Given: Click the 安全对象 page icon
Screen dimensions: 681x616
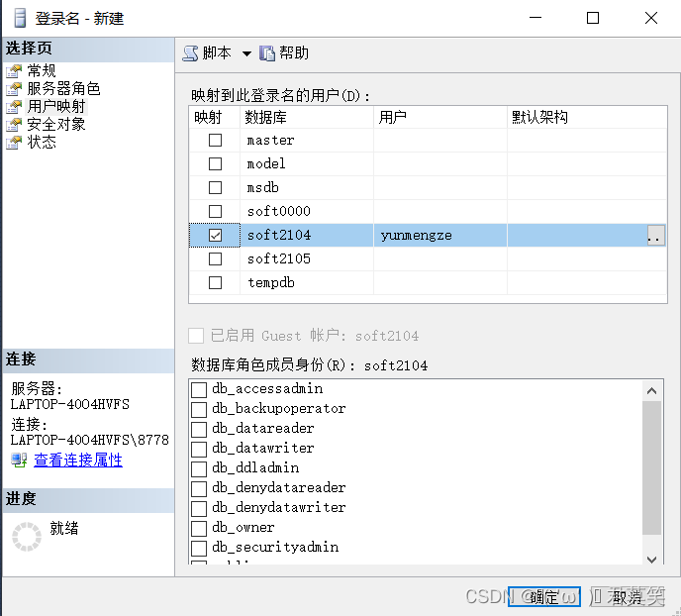Looking at the screenshot, I should click(x=14, y=125).
